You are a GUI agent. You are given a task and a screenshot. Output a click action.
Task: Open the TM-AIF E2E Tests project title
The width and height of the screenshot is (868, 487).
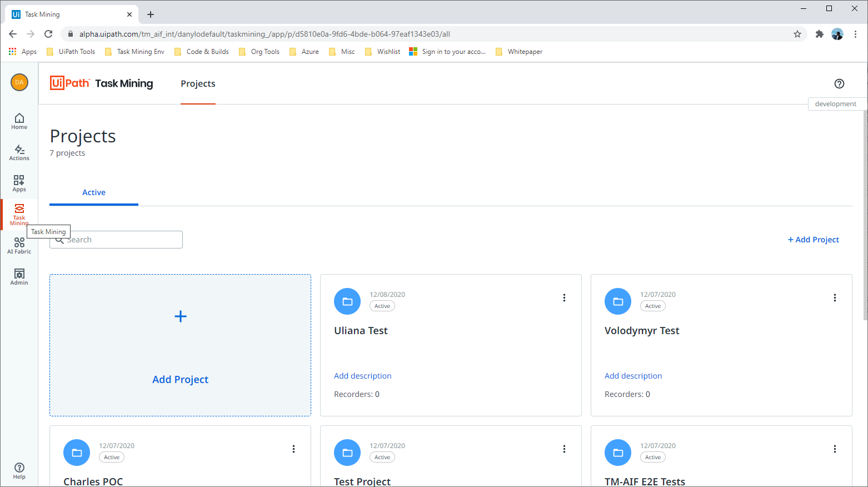[645, 481]
